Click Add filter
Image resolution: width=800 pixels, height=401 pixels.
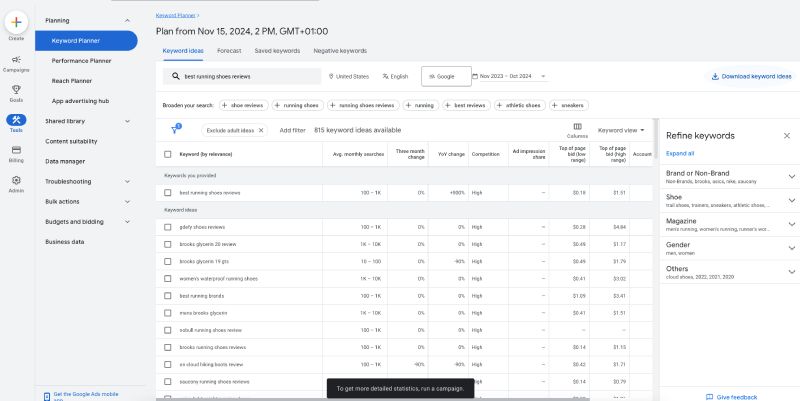[x=292, y=130]
